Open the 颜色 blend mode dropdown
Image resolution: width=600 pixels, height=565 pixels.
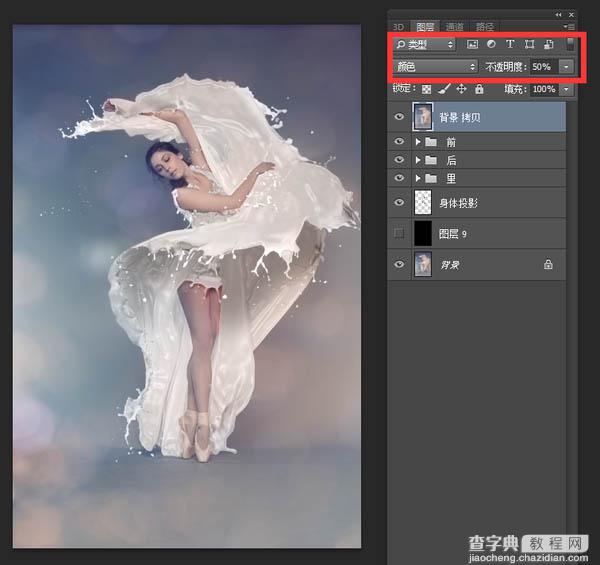[436, 67]
